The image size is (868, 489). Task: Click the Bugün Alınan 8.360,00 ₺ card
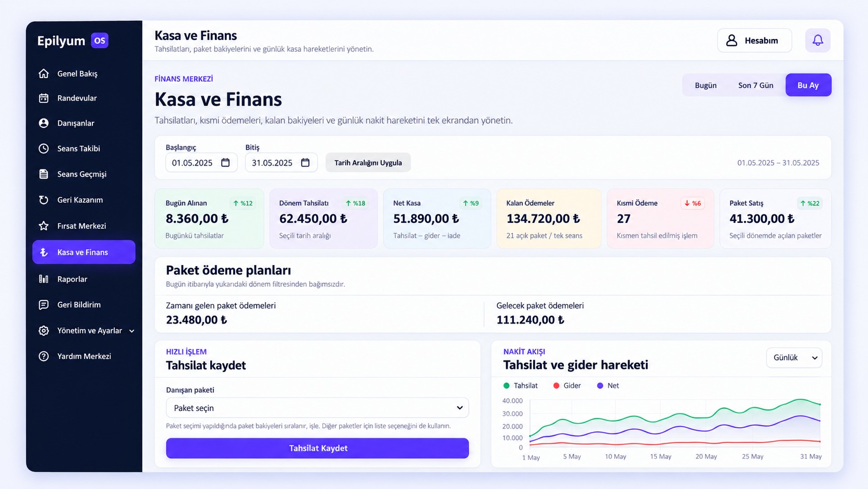tap(209, 219)
